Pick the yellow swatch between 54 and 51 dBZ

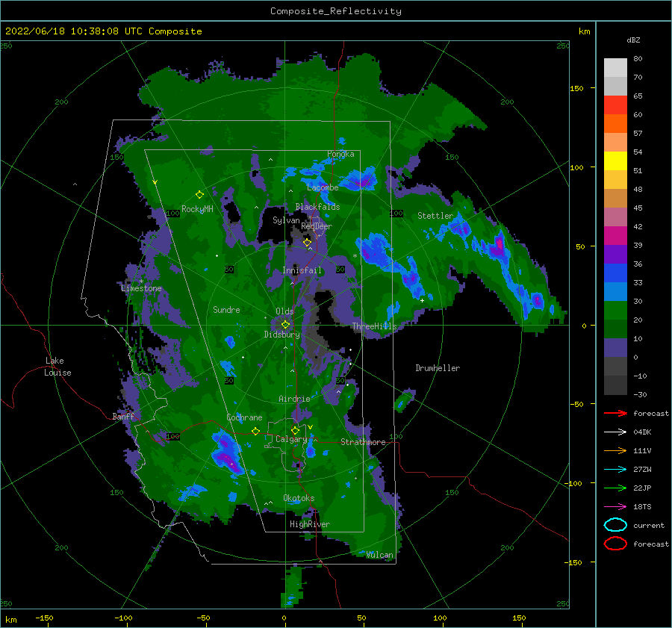[x=615, y=161]
